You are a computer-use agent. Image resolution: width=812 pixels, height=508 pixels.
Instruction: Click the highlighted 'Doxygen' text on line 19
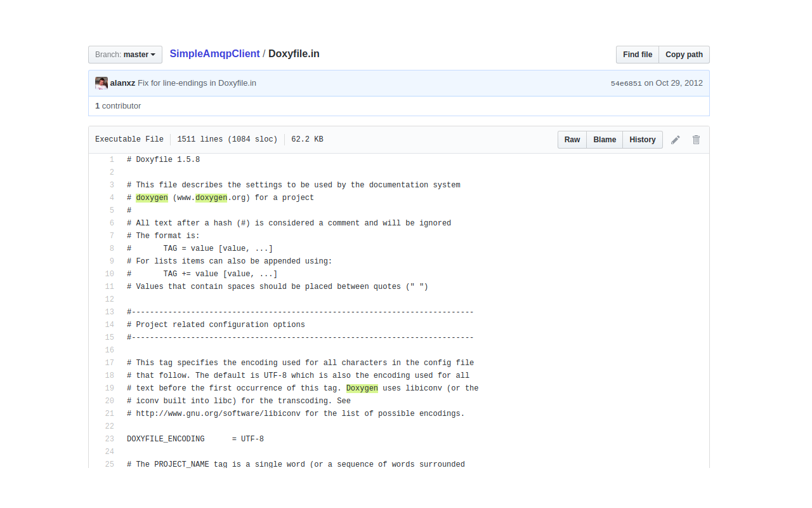[362, 388]
